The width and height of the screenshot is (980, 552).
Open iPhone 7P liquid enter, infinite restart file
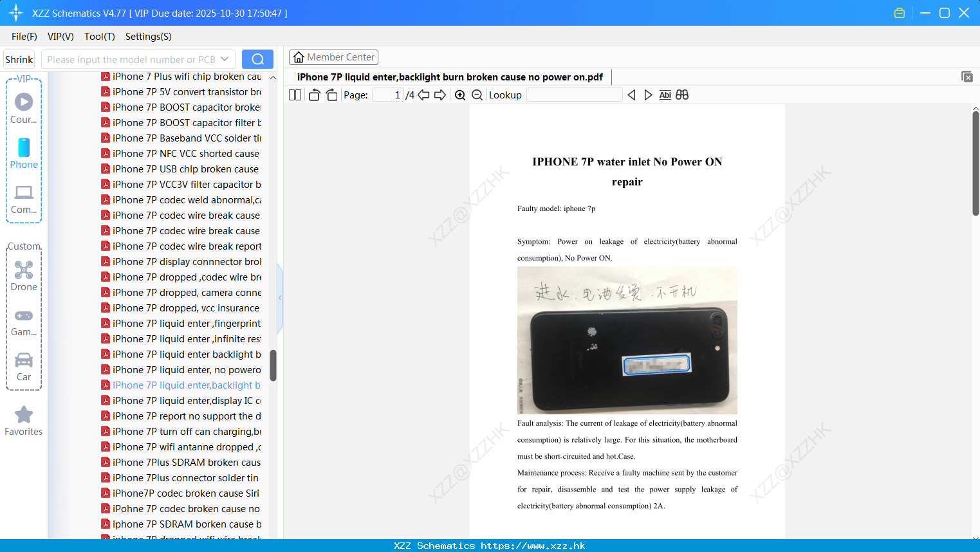[x=181, y=339]
